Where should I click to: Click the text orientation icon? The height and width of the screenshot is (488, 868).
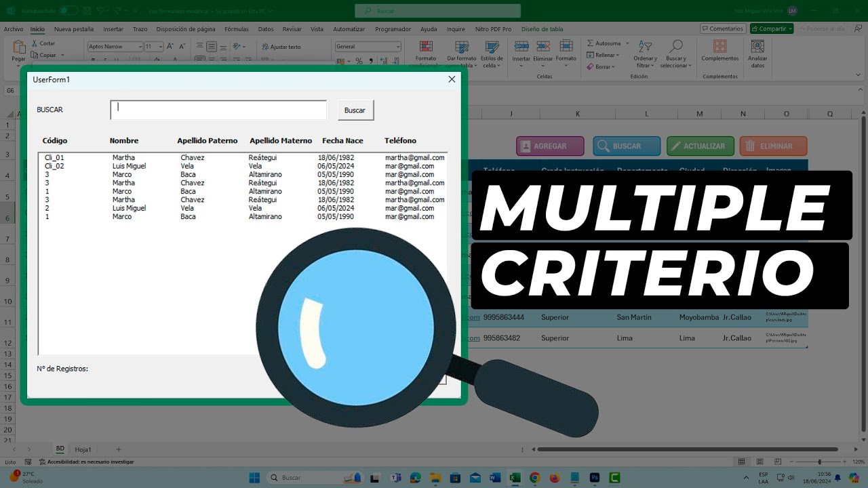pyautogui.click(x=238, y=46)
